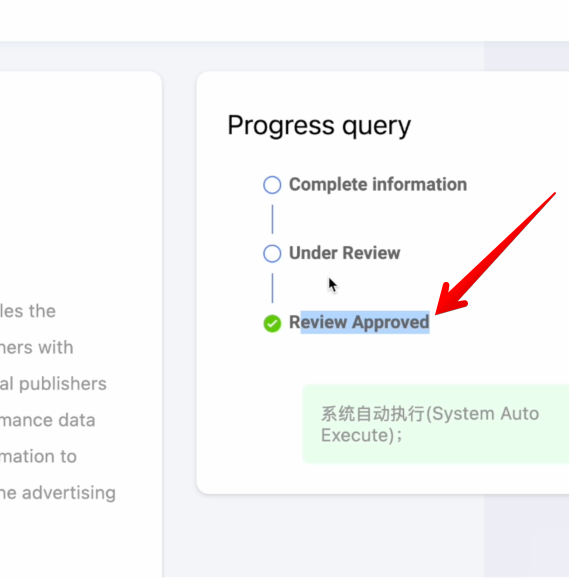Viewport: 569px width, 580px height.
Task: Click the highlighted Review Approved text
Action: click(359, 322)
